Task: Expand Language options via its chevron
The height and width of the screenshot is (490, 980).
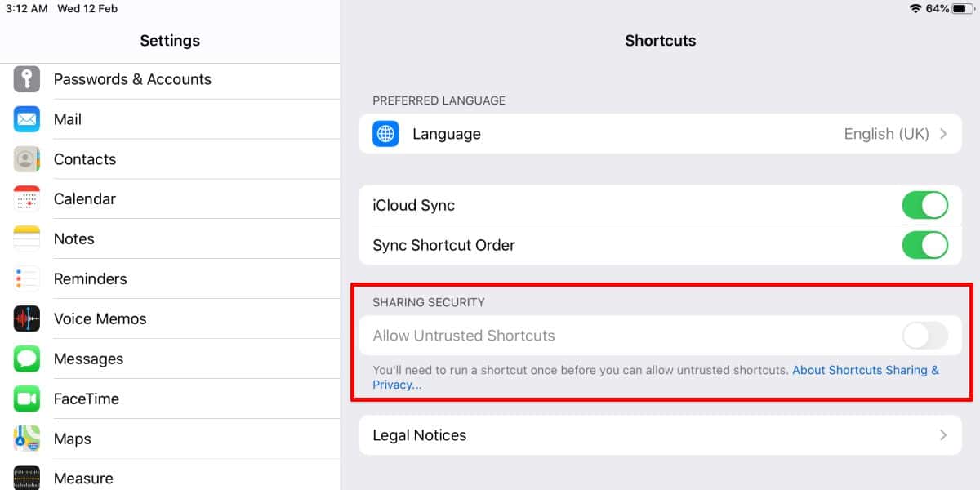Action: click(943, 134)
